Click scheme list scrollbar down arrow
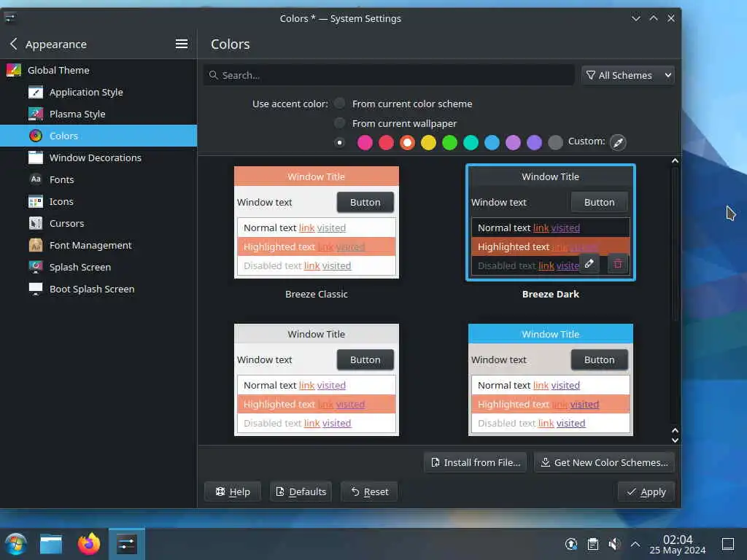Viewport: 747px width, 560px height. [x=675, y=440]
